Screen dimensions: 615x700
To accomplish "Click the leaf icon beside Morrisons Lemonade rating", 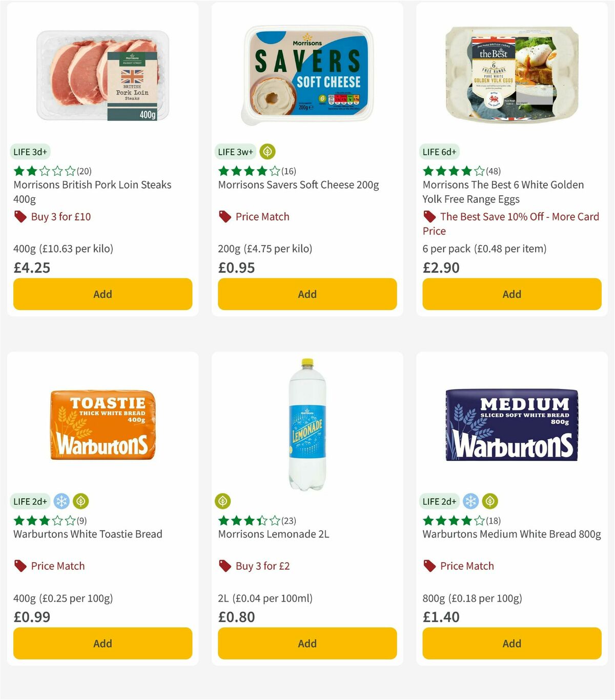I will point(222,501).
